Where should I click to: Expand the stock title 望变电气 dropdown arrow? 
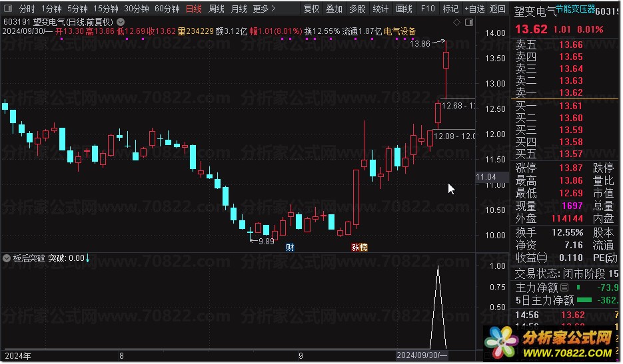(x=121, y=22)
